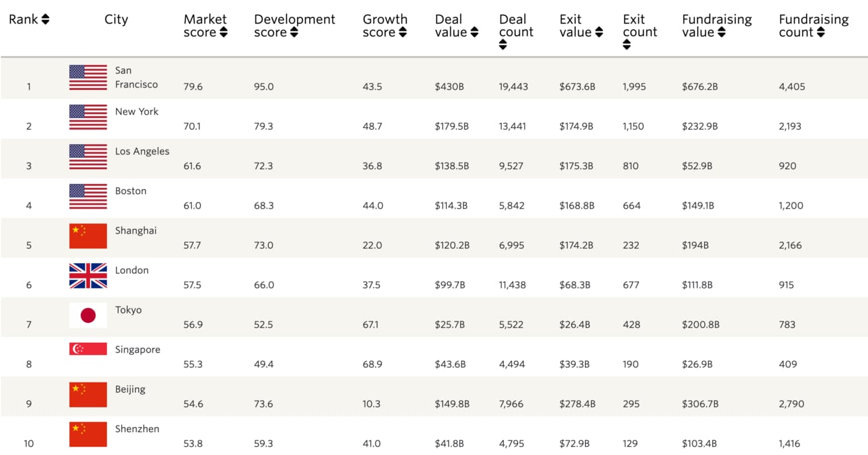The image size is (868, 455).
Task: Click the San Francisco US flag
Action: (x=88, y=78)
